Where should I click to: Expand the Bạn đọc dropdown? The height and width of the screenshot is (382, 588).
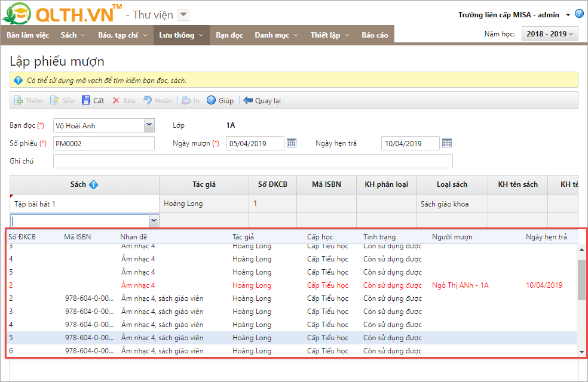click(149, 125)
